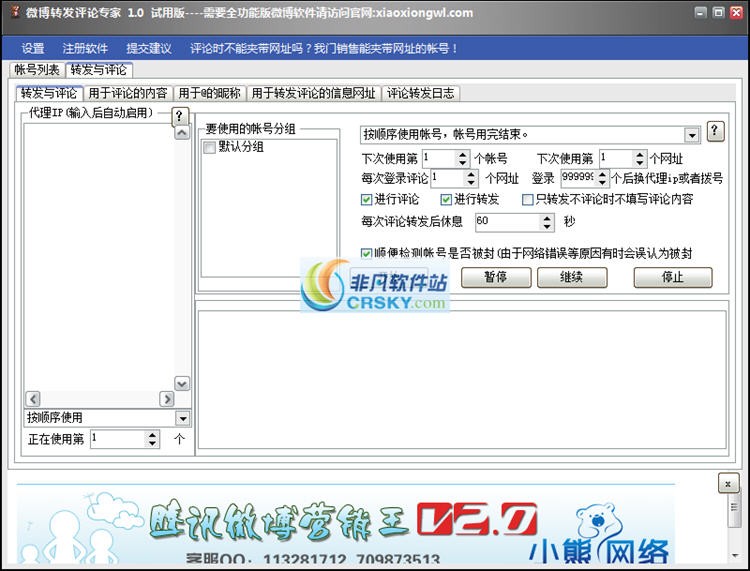Screen dimensions: 750x571
Task: Increase rest seconds with spinner up arrow
Action: 547,218
